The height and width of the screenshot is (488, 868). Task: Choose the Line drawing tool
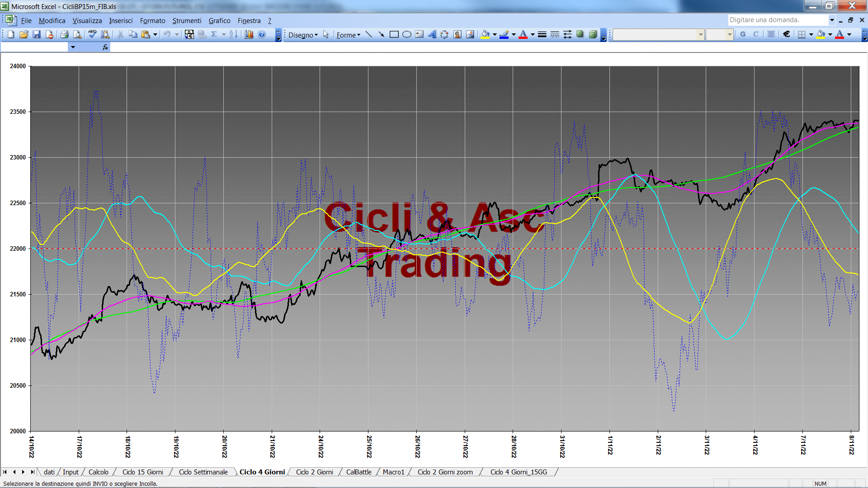coord(369,34)
